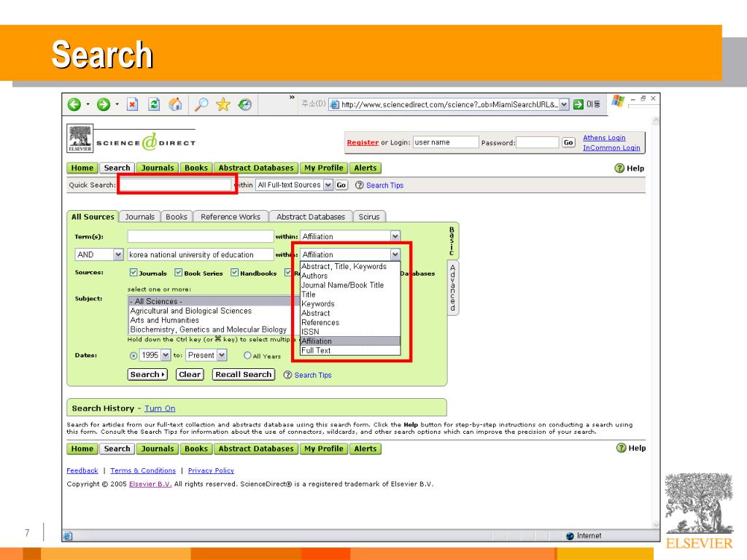This screenshot has height=560, width=747.
Task: Turn On search history link
Action: 160,408
